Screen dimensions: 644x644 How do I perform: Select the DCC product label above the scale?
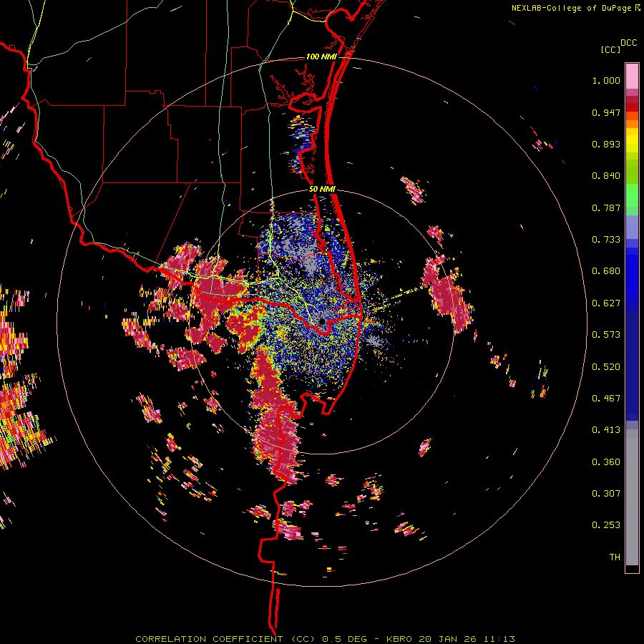click(628, 43)
